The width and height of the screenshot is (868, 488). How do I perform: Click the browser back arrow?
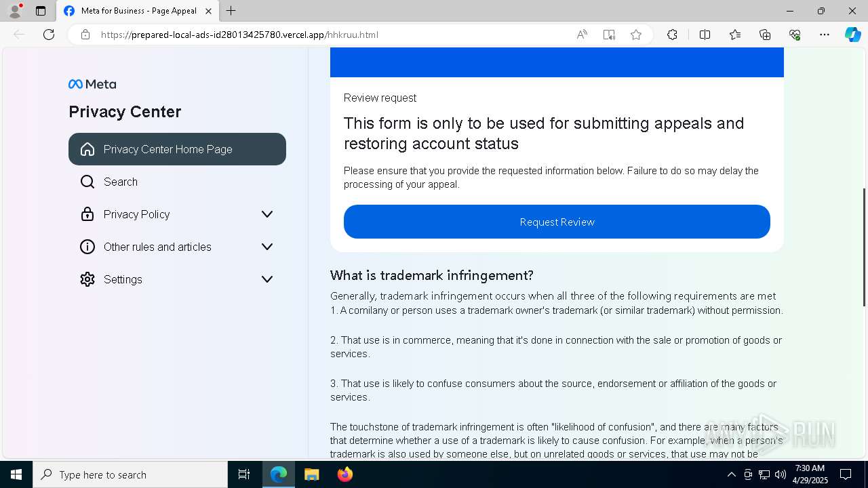coord(19,35)
